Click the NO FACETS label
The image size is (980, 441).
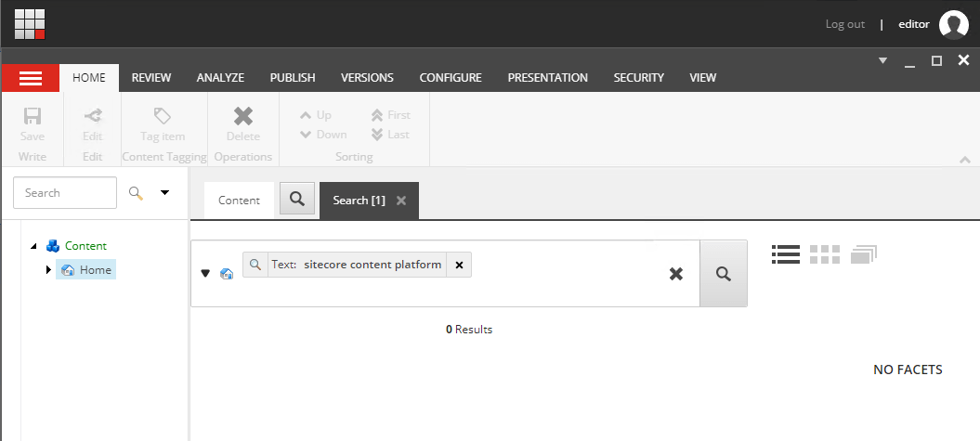(x=908, y=370)
